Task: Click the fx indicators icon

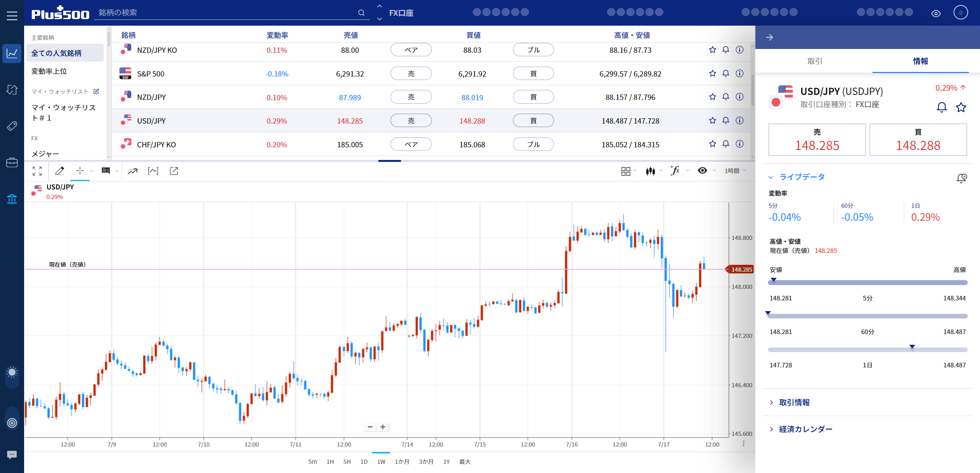Action: (675, 171)
